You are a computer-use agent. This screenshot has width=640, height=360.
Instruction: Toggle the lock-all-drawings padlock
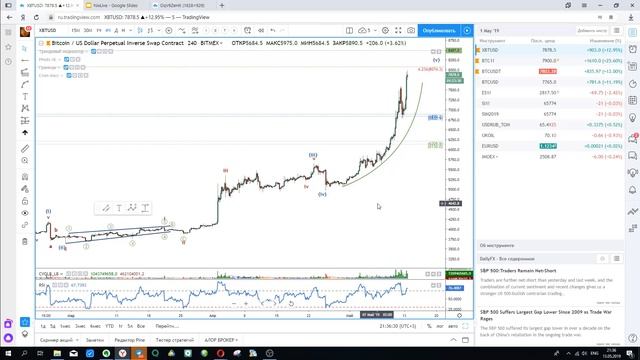(25, 201)
